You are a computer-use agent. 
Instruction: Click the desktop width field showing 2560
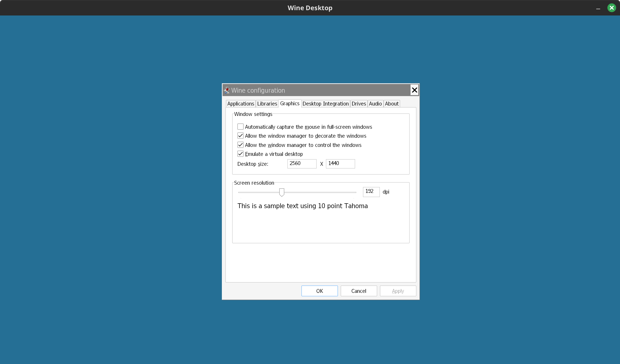[x=302, y=164]
